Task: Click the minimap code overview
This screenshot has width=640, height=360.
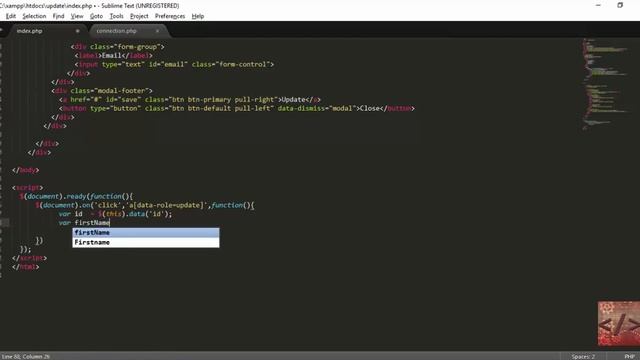Action: tap(606, 84)
